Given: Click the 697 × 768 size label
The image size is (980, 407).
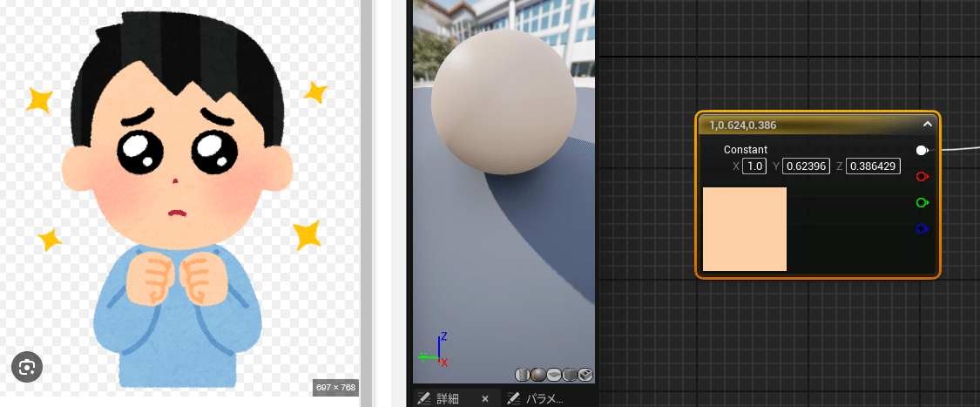Looking at the screenshot, I should tap(335, 388).
